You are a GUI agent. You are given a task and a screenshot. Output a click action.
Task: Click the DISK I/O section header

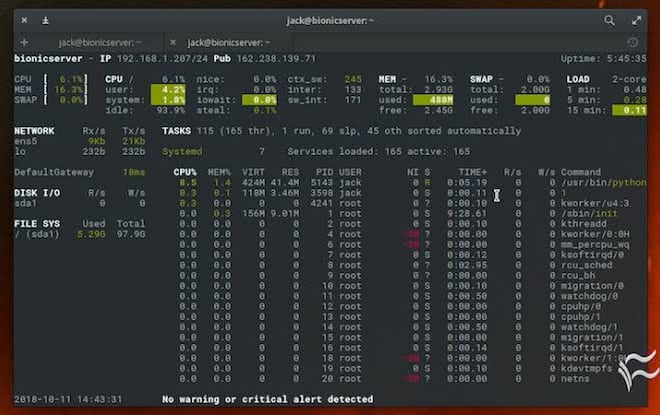(x=37, y=193)
